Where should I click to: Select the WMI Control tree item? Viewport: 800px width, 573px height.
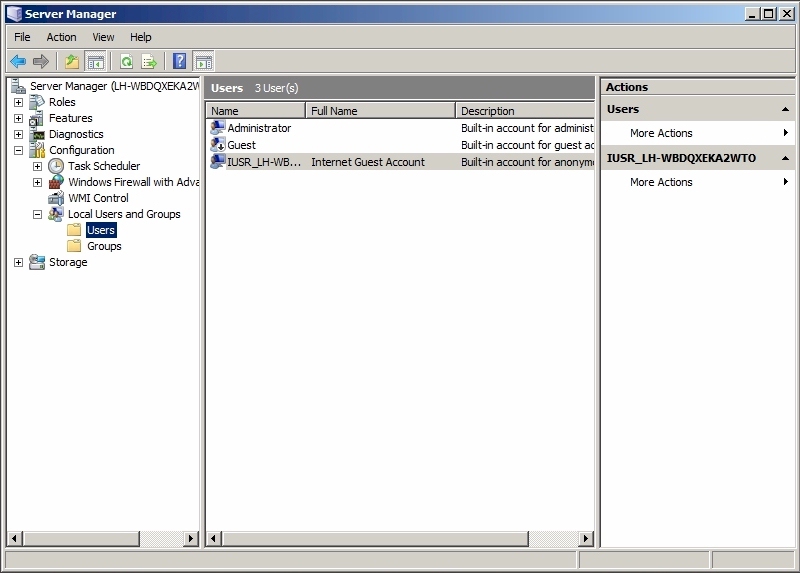[x=98, y=198]
